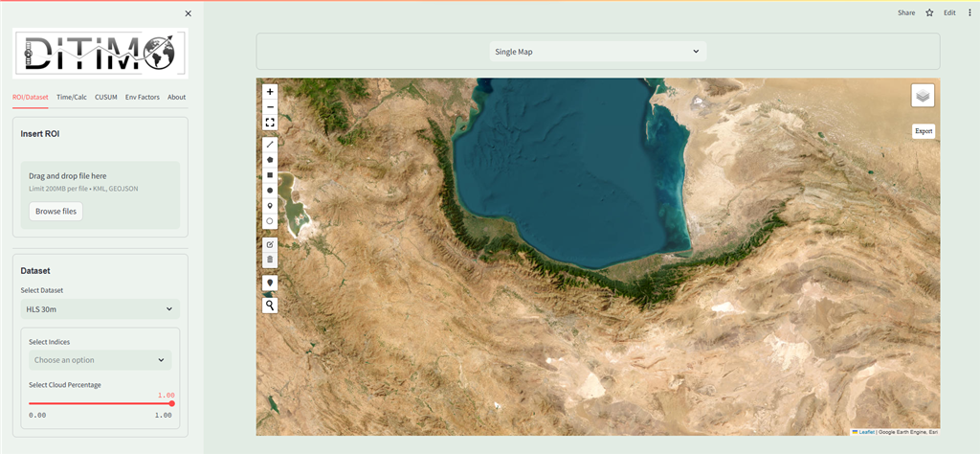The width and height of the screenshot is (980, 454).
Task: Click the Browse files button
Action: tap(56, 211)
